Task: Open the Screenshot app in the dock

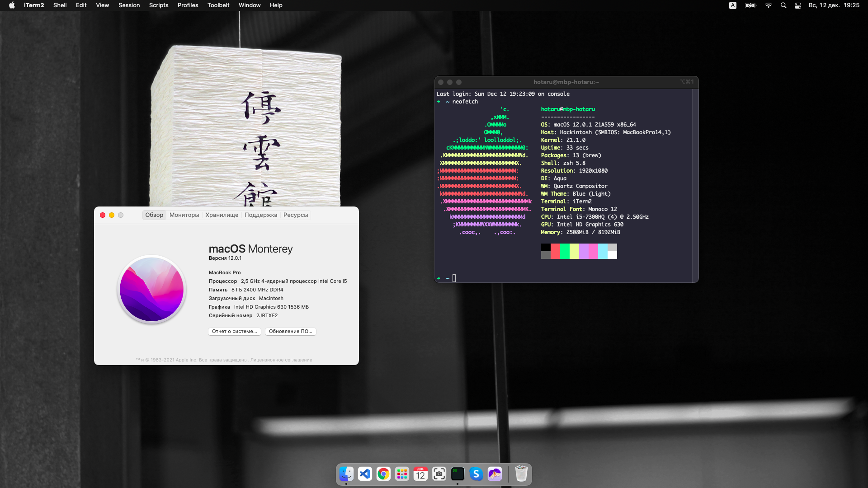Action: tap(439, 474)
